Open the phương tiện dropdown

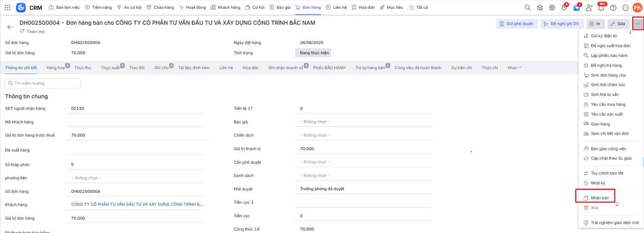(134, 178)
